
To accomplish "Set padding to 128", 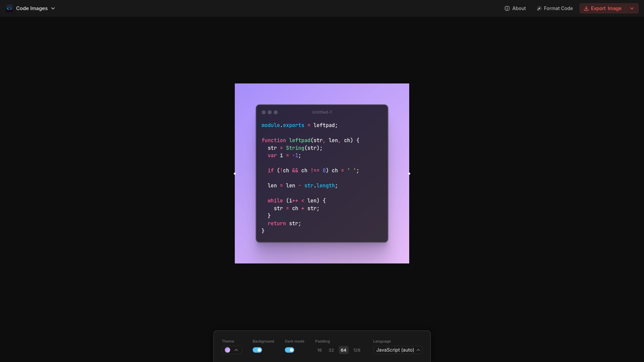I will point(357,350).
